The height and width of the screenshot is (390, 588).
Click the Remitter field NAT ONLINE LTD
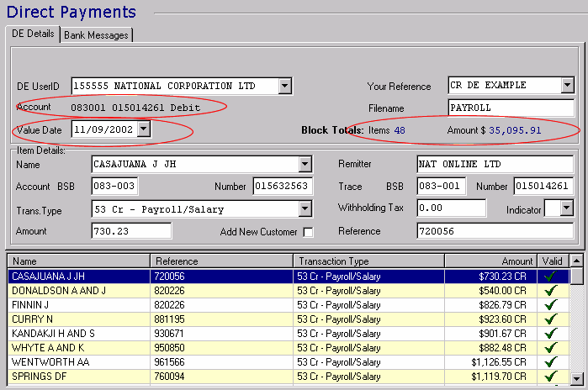pyautogui.click(x=495, y=164)
